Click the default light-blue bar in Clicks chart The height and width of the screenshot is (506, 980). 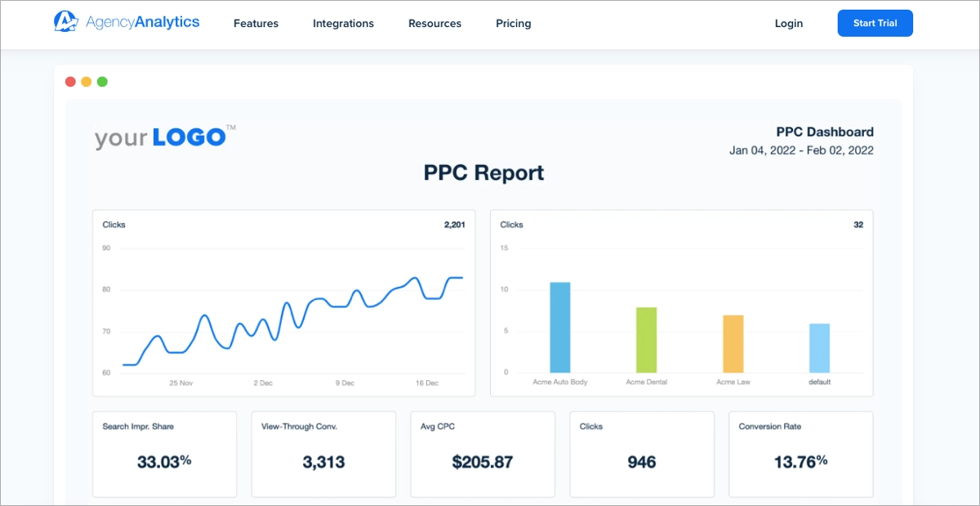(819, 347)
